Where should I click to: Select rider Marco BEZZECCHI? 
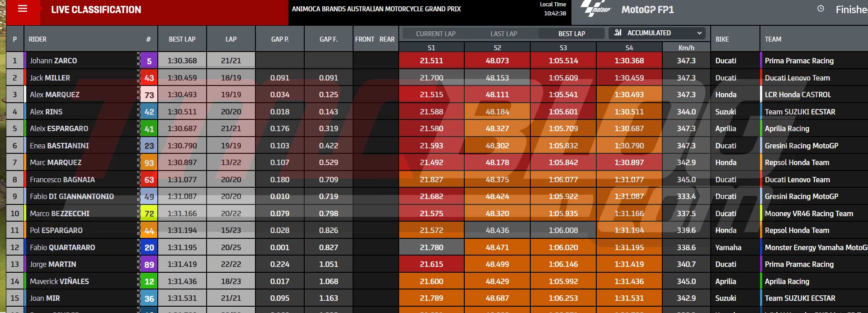pyautogui.click(x=60, y=213)
